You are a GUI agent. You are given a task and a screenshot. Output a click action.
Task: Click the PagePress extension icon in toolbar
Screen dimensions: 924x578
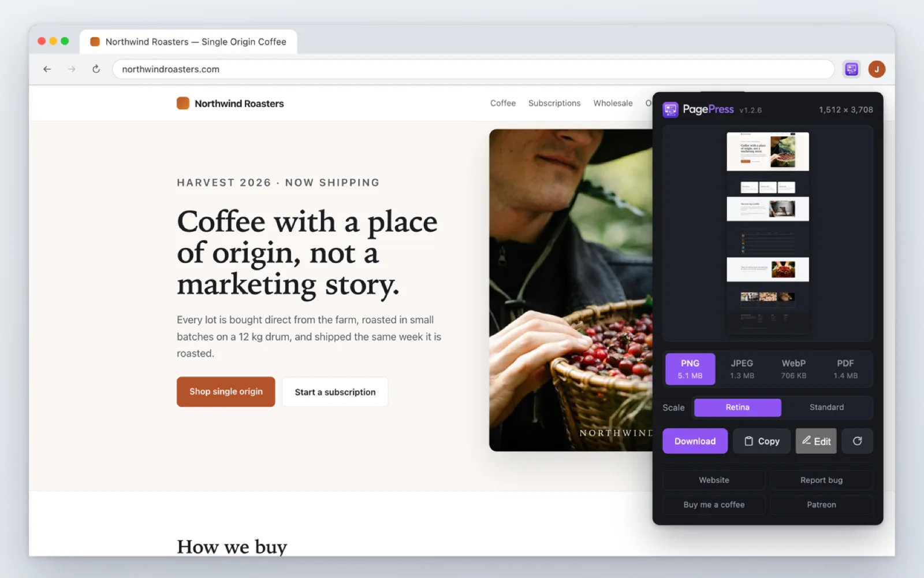pyautogui.click(x=851, y=69)
